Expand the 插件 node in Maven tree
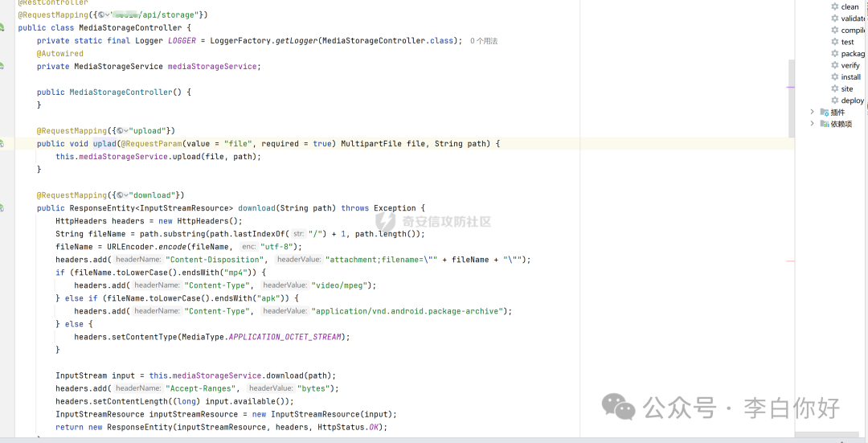The image size is (868, 443). [813, 112]
